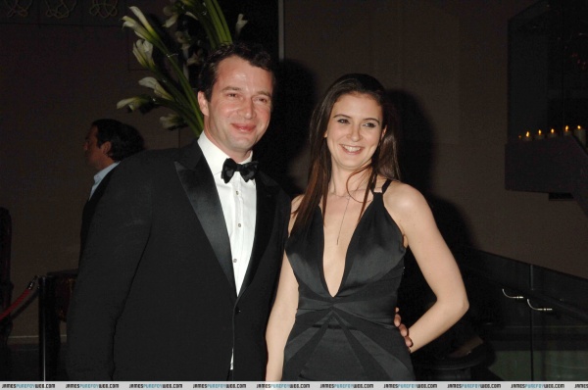Screen dimensions: 588x390
Task: Click the last watermark text in bottom strip
Action: coord(537,386)
